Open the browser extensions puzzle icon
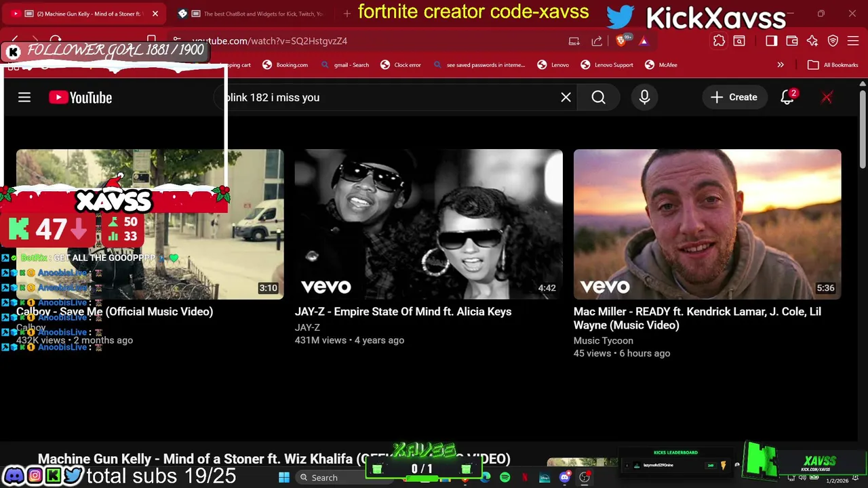This screenshot has width=868, height=488. (x=719, y=41)
